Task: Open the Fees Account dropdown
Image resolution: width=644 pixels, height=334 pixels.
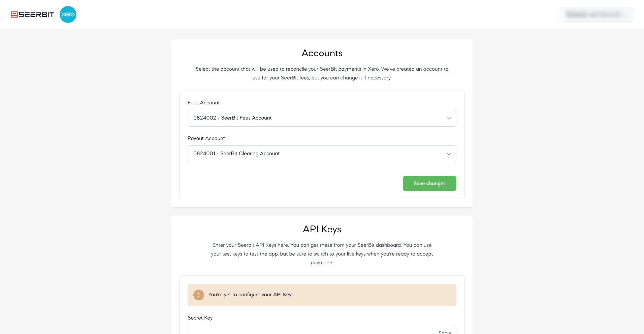Action: coord(322,118)
